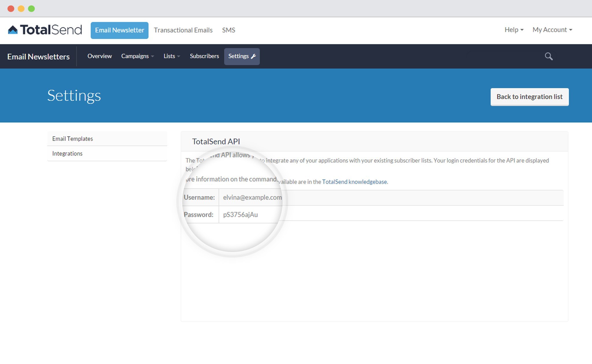Click the Lists dropdown arrow
The width and height of the screenshot is (592, 364).
(178, 56)
